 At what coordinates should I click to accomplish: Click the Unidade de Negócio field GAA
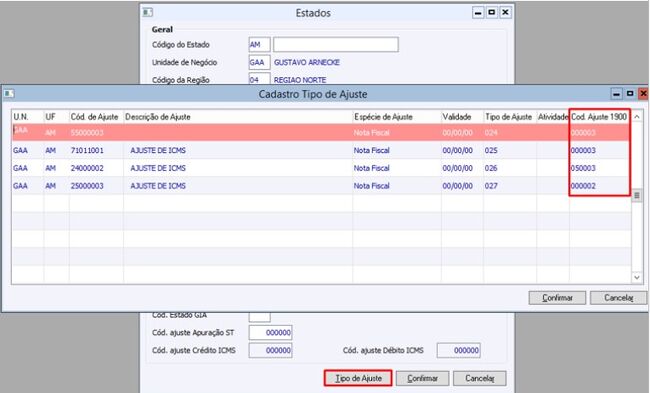click(x=260, y=62)
